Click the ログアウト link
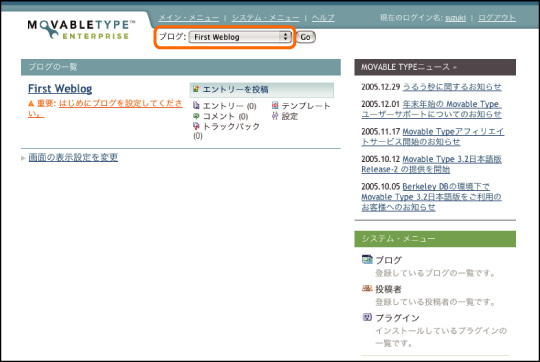This screenshot has width=540, height=362. pos(497,18)
